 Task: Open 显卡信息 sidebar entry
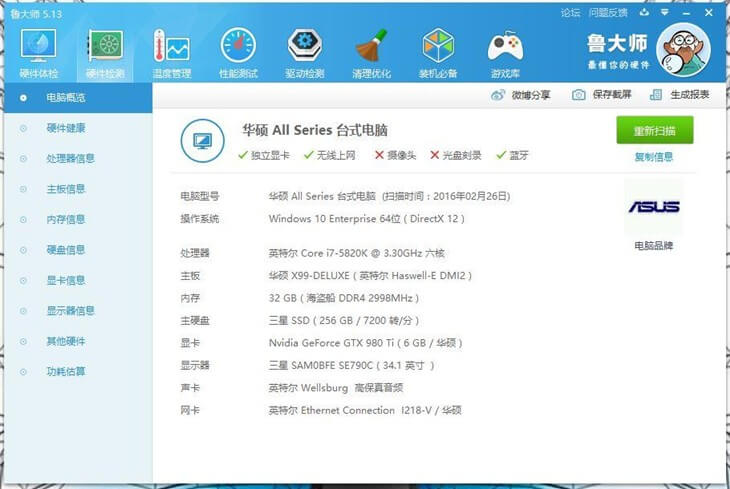[66, 280]
